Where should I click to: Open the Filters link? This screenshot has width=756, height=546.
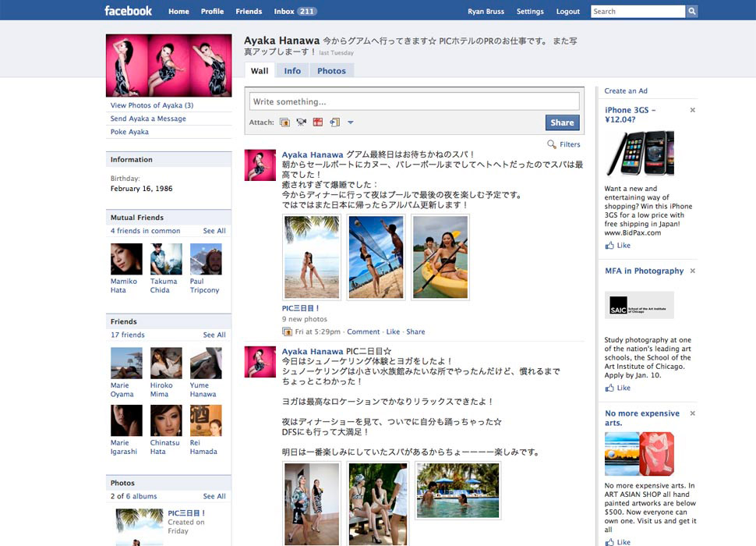(x=570, y=144)
